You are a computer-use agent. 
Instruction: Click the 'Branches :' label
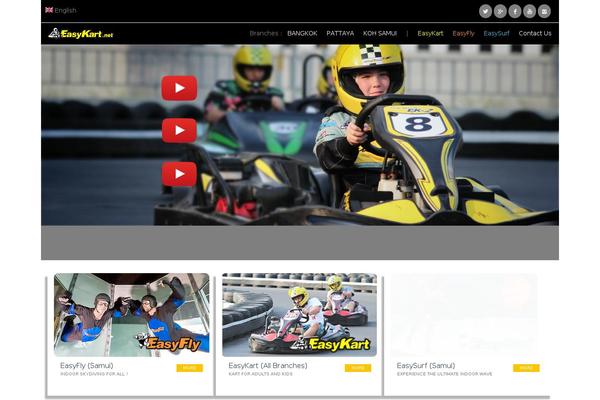click(266, 33)
